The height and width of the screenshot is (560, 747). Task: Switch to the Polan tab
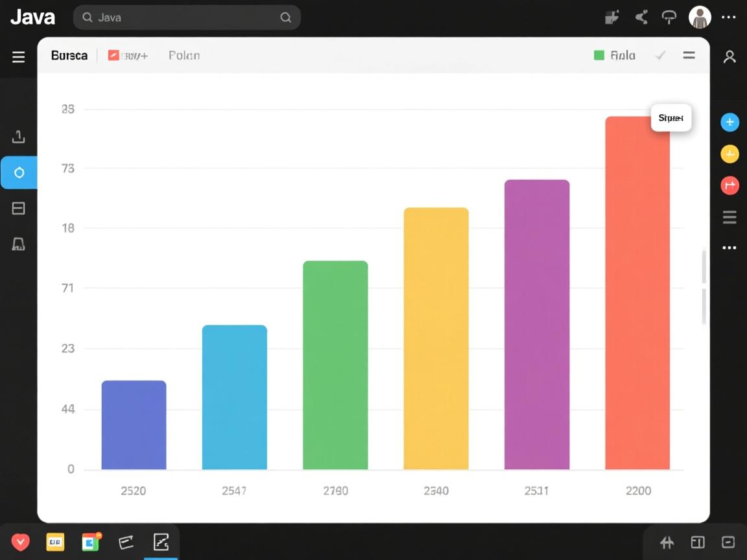[184, 56]
